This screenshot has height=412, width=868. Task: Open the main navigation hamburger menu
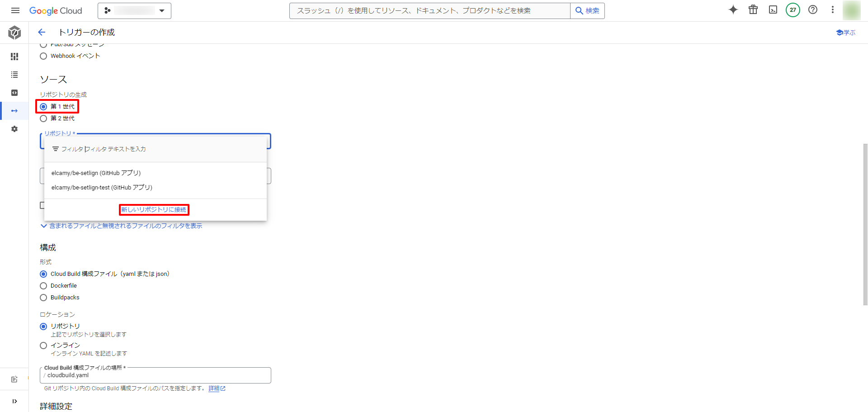point(15,10)
